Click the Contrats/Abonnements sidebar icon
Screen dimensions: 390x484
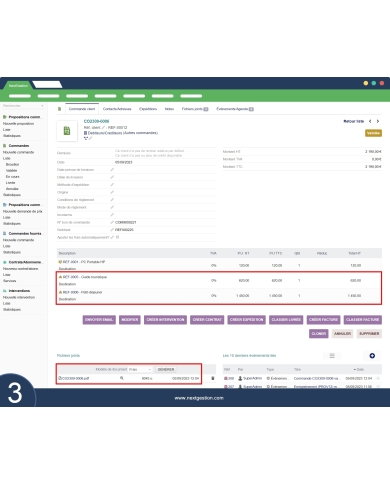[5, 262]
